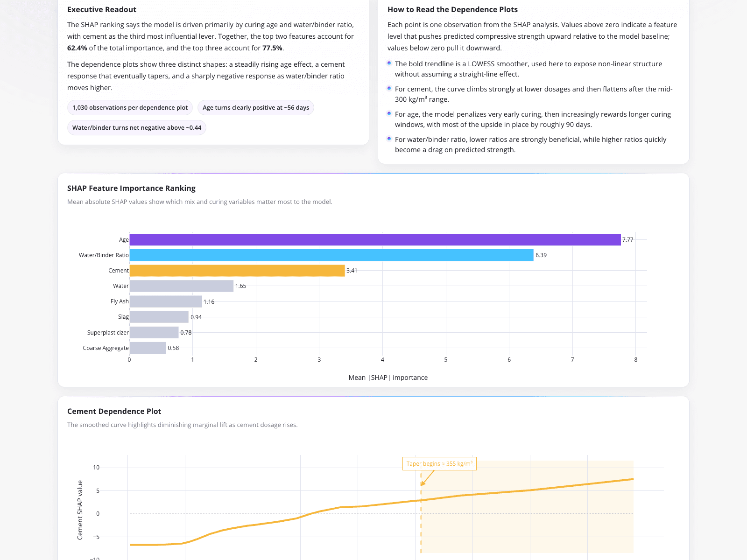Click the "1,030 observations per dependence plot" pill
Viewport: 747px width, 560px height.
pyautogui.click(x=130, y=108)
